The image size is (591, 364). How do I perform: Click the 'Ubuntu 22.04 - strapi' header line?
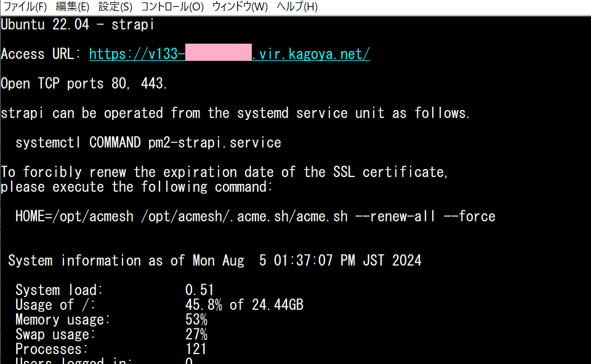[x=78, y=25]
